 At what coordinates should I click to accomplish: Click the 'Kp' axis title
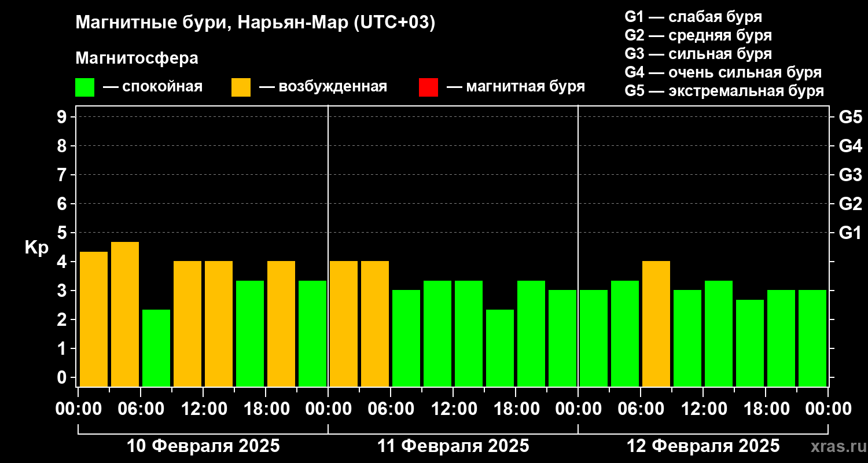pyautogui.click(x=36, y=248)
